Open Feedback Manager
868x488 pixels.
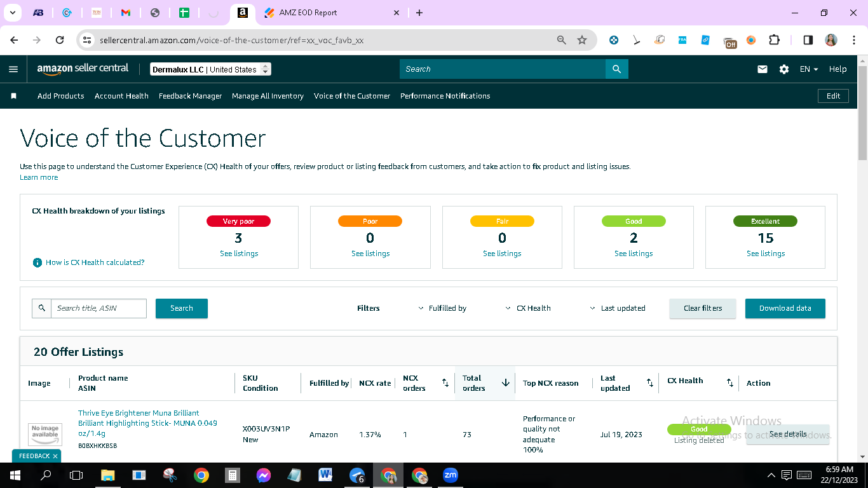point(191,96)
